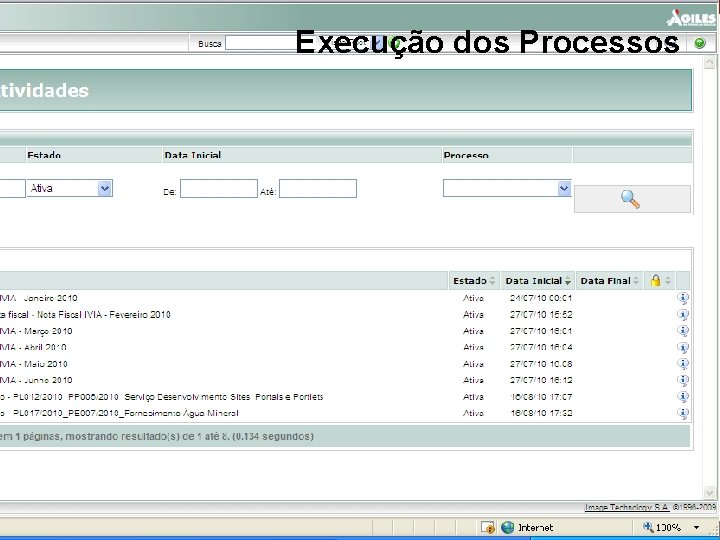Click the zoom magnifier icon showing 100%
The width and height of the screenshot is (720, 540).
tap(648, 527)
